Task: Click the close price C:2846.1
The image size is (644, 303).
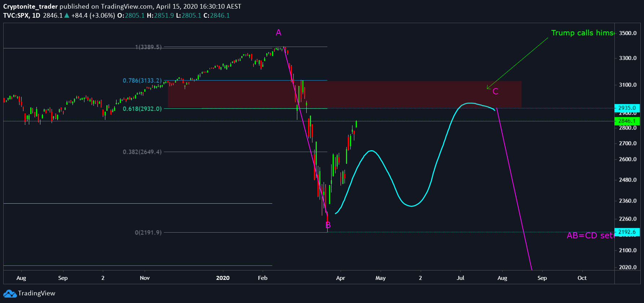Action: (216, 16)
